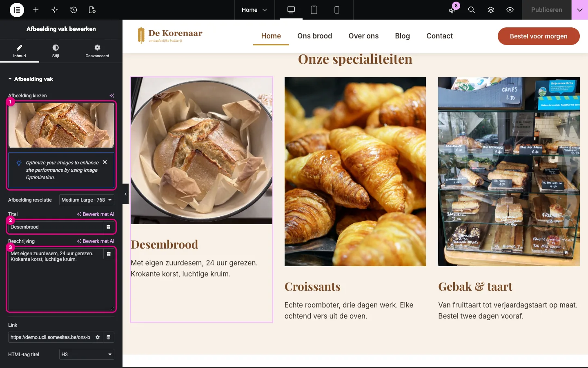Viewport: 588px width, 368px height.
Task: Open the Blog menu item
Action: [x=402, y=36]
